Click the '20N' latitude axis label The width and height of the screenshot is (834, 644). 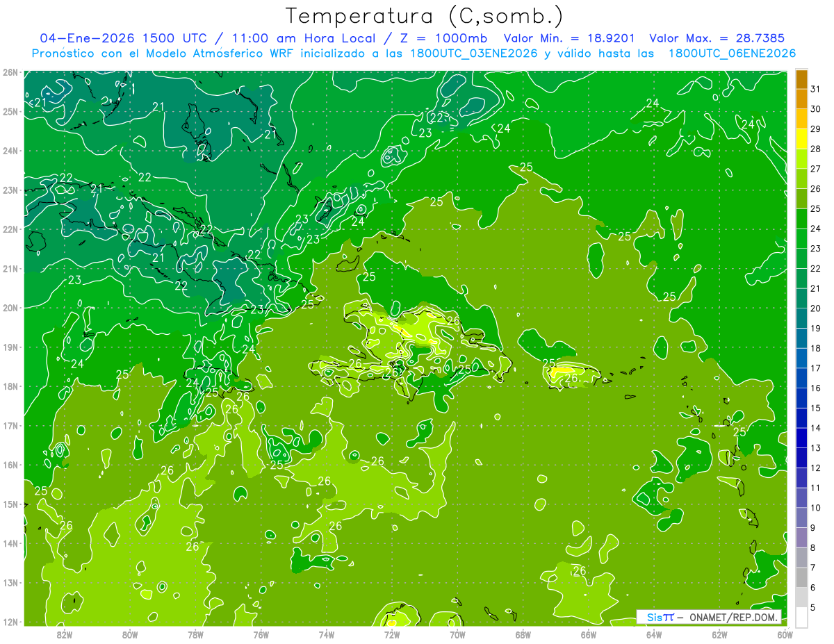[x=10, y=308]
